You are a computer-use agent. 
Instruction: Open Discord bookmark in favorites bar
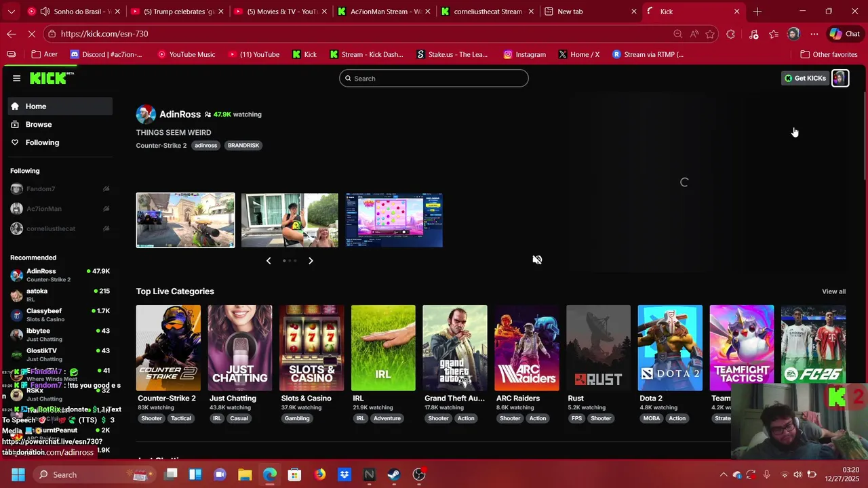click(x=106, y=54)
